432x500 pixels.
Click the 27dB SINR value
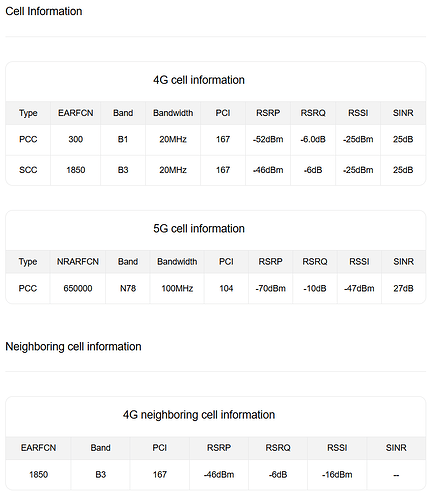[x=403, y=288]
